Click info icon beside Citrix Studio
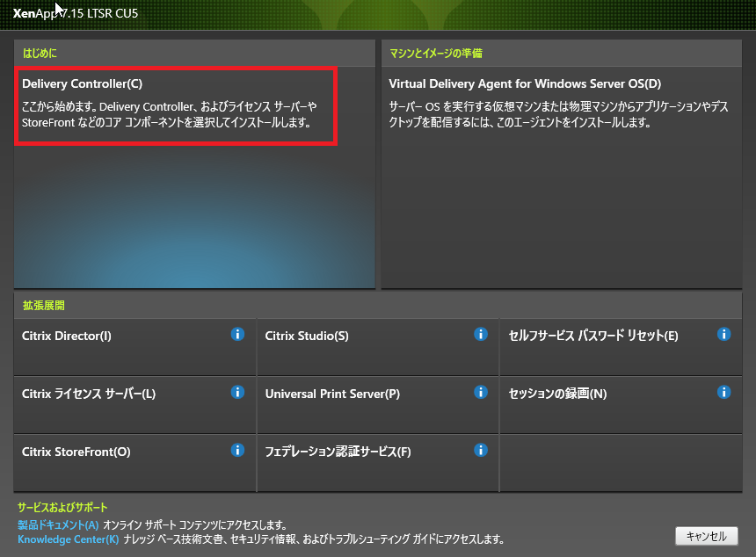Image resolution: width=756 pixels, height=557 pixels. coord(481,334)
